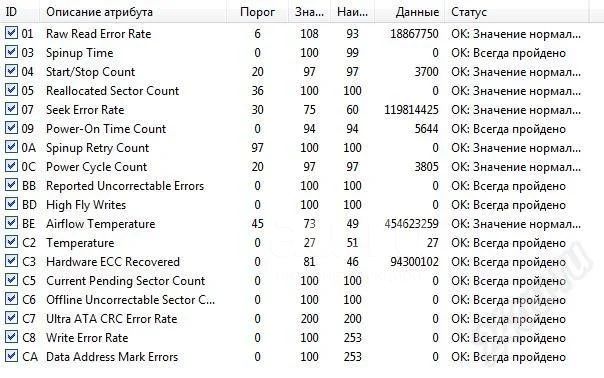The image size is (604, 378).
Task: Uncheck the Raw Read Error Rate checkbox
Action: click(x=11, y=33)
